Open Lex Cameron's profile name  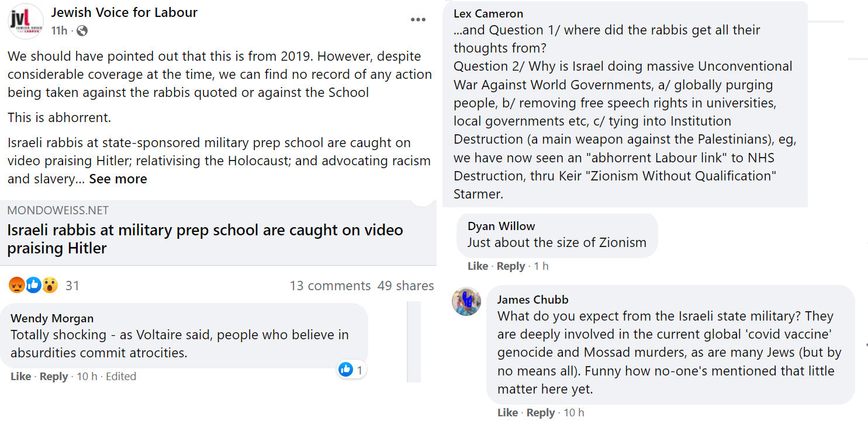[x=488, y=13]
